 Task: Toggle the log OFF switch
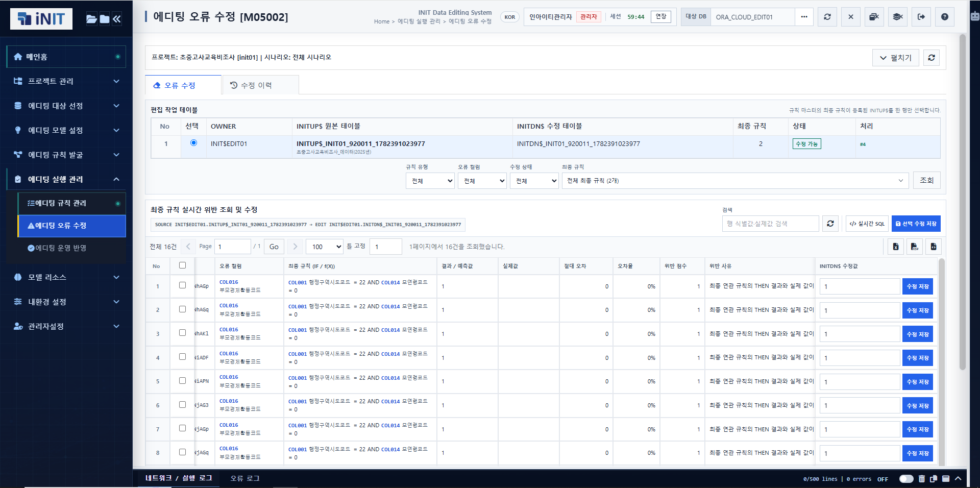pyautogui.click(x=906, y=479)
